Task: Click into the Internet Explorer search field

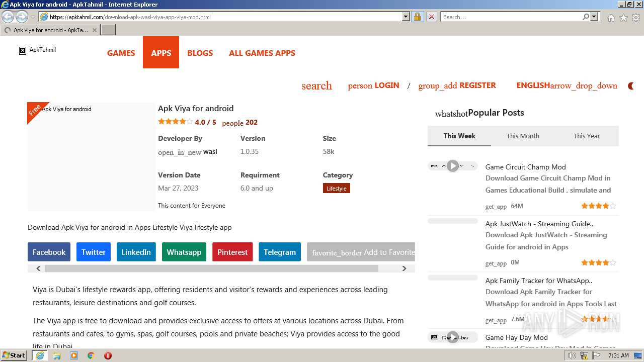Action: [511, 17]
